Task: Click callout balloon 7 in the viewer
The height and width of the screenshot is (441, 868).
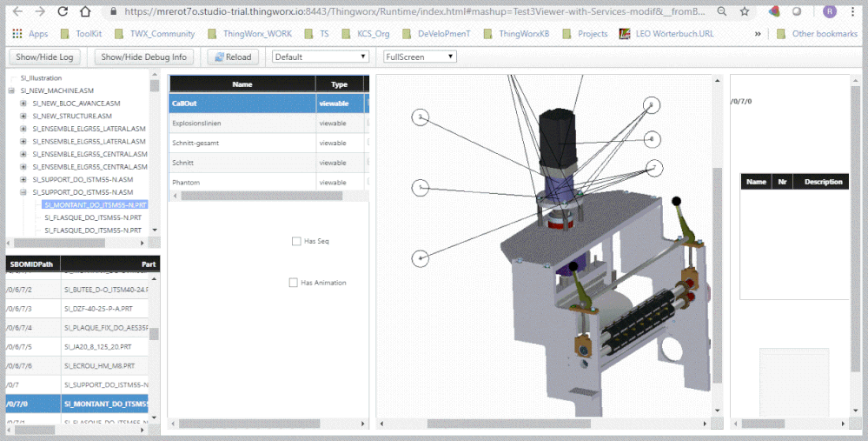Action: click(x=654, y=167)
